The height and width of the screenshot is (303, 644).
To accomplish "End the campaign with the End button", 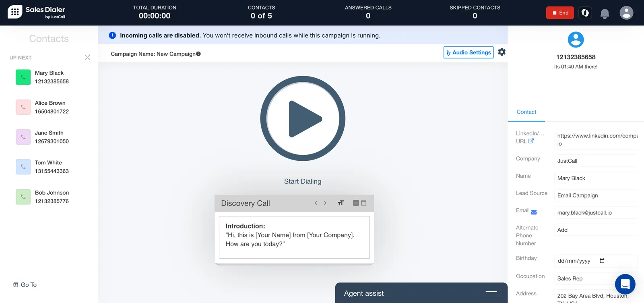I will [x=560, y=13].
